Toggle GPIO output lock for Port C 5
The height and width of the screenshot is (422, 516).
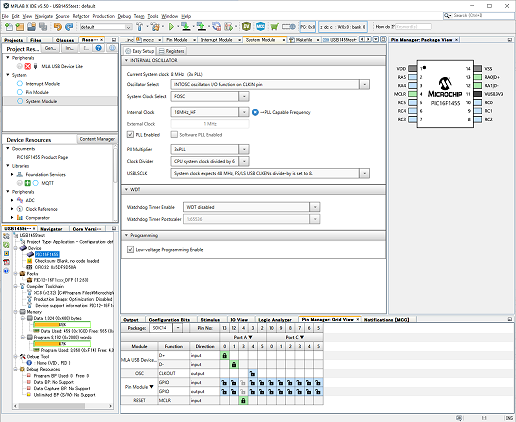click(x=318, y=391)
